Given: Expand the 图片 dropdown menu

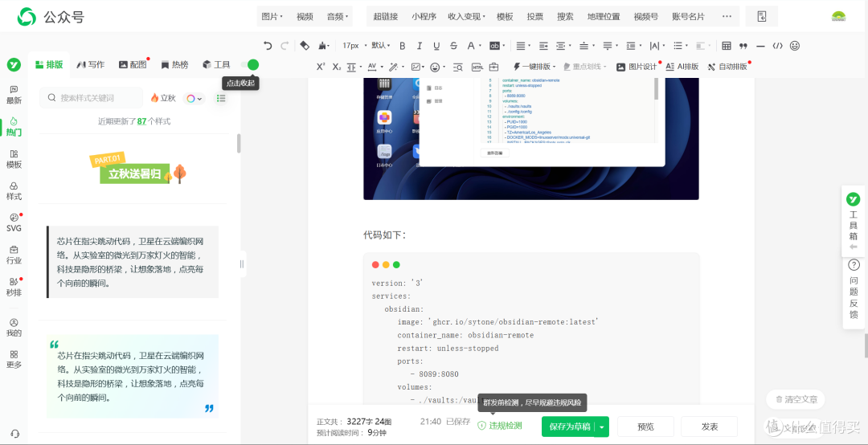Looking at the screenshot, I should pyautogui.click(x=272, y=17).
